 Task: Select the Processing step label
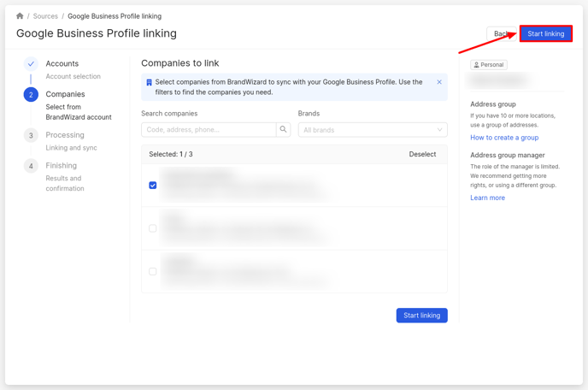pyautogui.click(x=65, y=135)
